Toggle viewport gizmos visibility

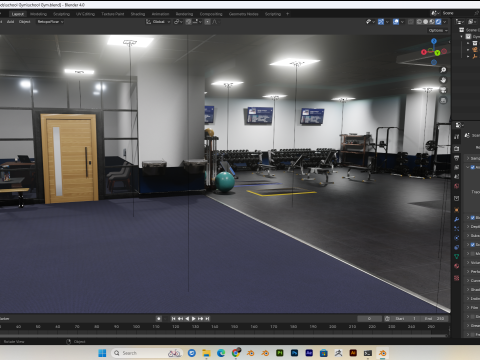(x=381, y=22)
